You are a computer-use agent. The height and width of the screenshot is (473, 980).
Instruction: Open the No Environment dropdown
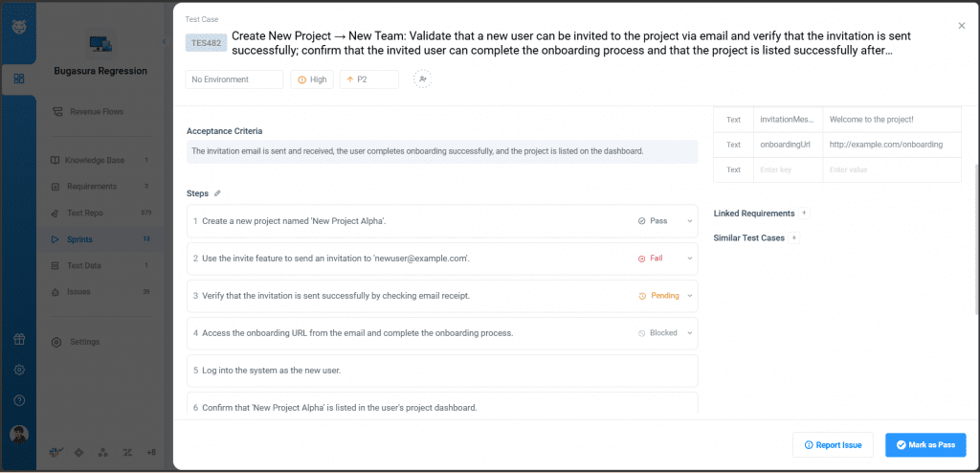(x=234, y=79)
